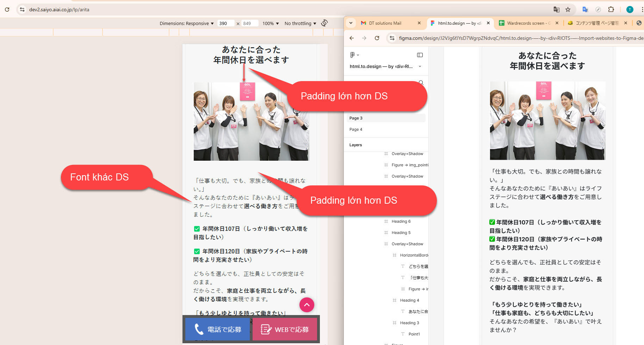Reload the Figma browser page

click(x=377, y=38)
